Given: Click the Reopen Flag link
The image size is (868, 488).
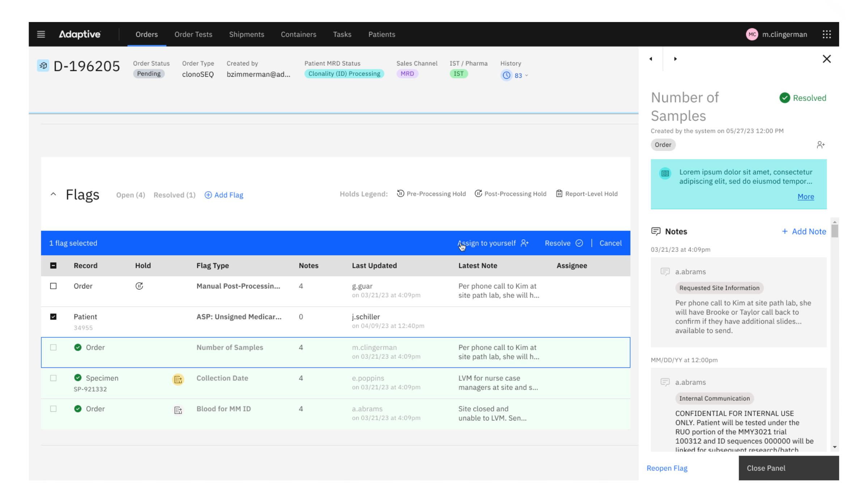Looking at the screenshot, I should pos(667,468).
